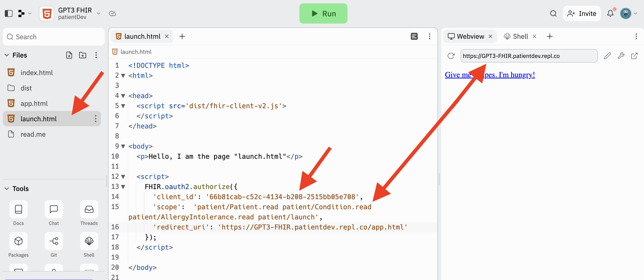Click the URL input field

(x=528, y=56)
